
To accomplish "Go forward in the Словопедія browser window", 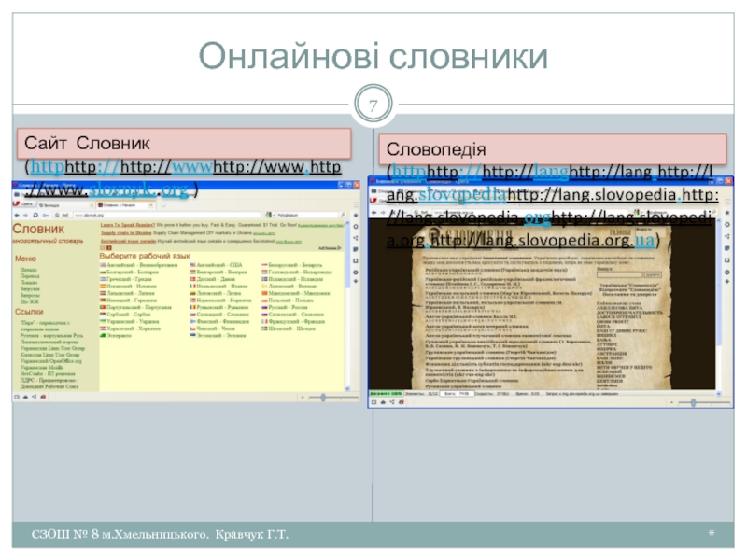I will click(384, 213).
